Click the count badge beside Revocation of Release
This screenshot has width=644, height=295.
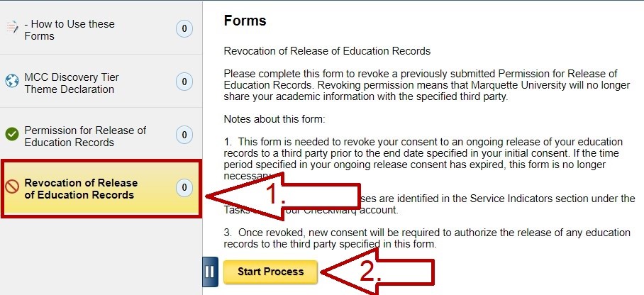184,188
